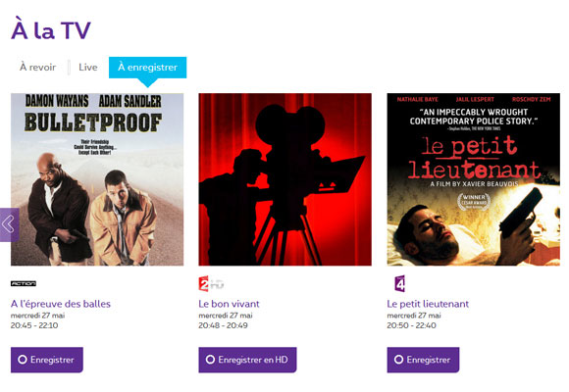The width and height of the screenshot is (569, 392).
Task: Open the Le petit lieutenant poster
Action: pos(473,179)
